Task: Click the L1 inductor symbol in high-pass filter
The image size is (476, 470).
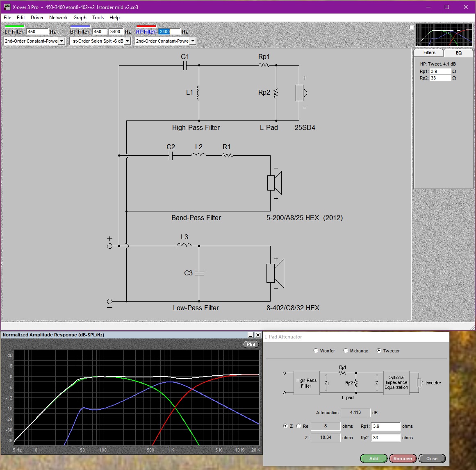Action: coord(199,93)
